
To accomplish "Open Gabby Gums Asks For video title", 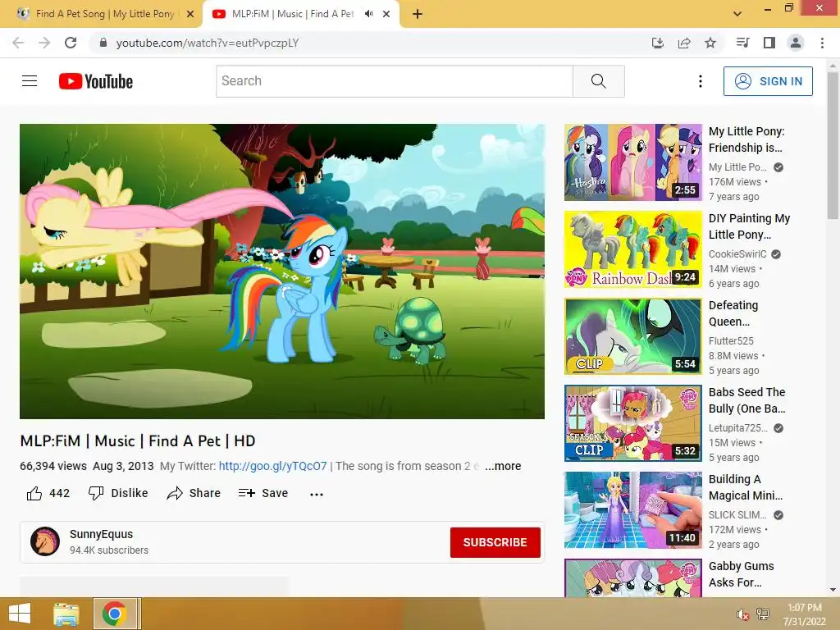I will click(741, 574).
